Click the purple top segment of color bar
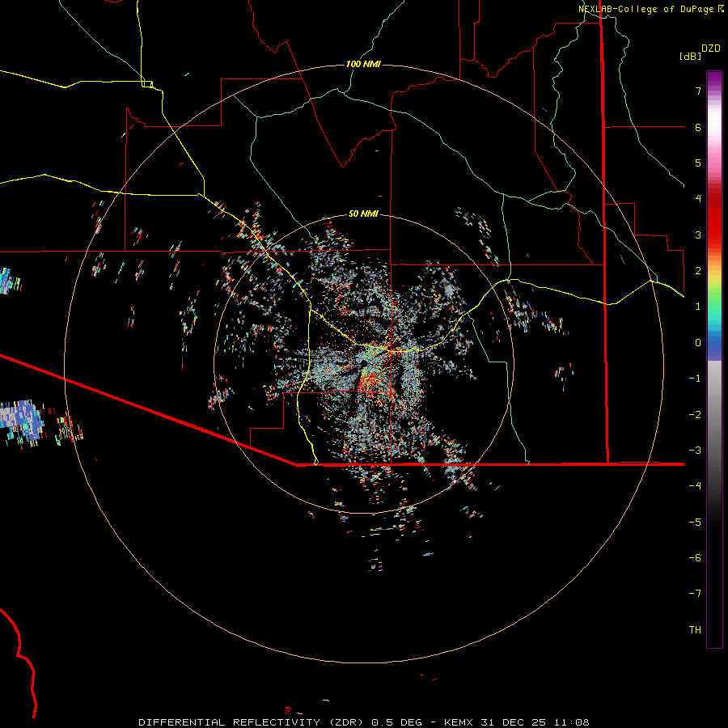 click(714, 79)
